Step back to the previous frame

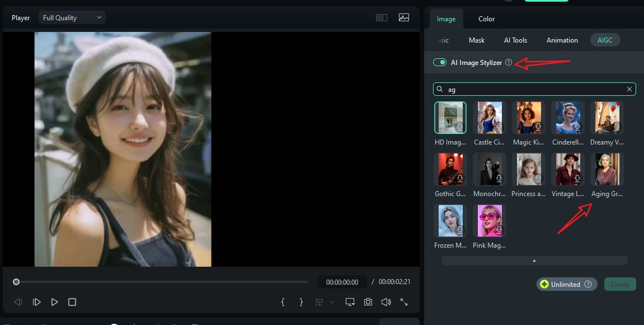click(18, 302)
